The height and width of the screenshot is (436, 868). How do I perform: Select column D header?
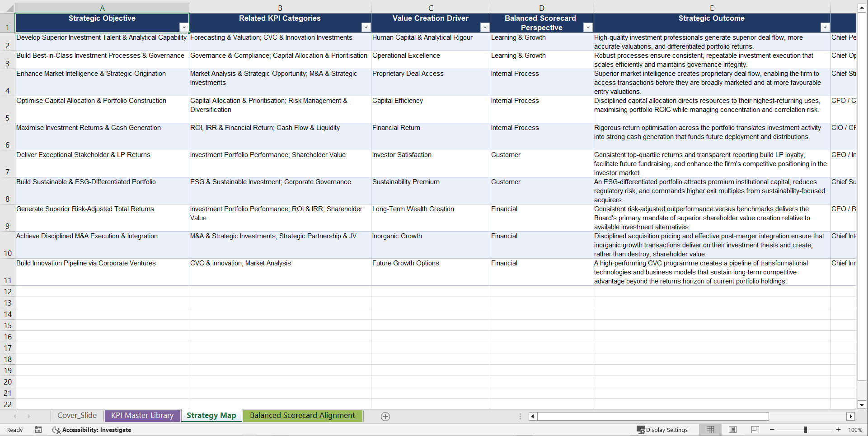pos(541,8)
